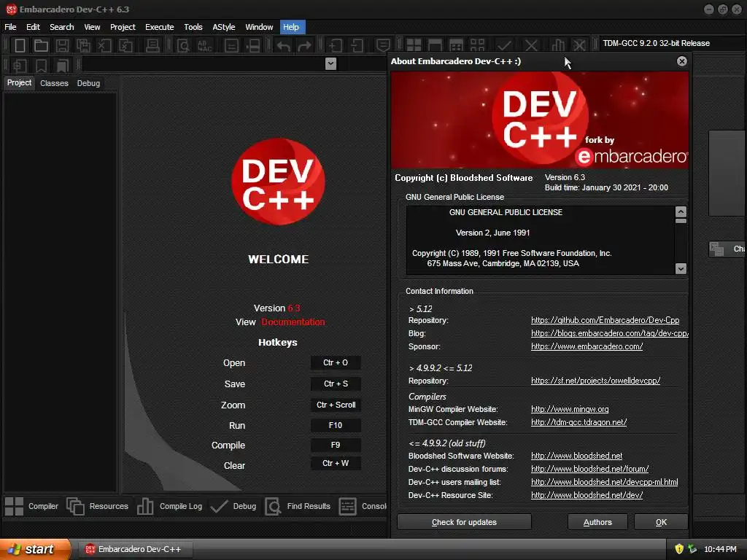747x560 pixels.
Task: Open the www.embarcadero.com sponsor link
Action: click(587, 346)
